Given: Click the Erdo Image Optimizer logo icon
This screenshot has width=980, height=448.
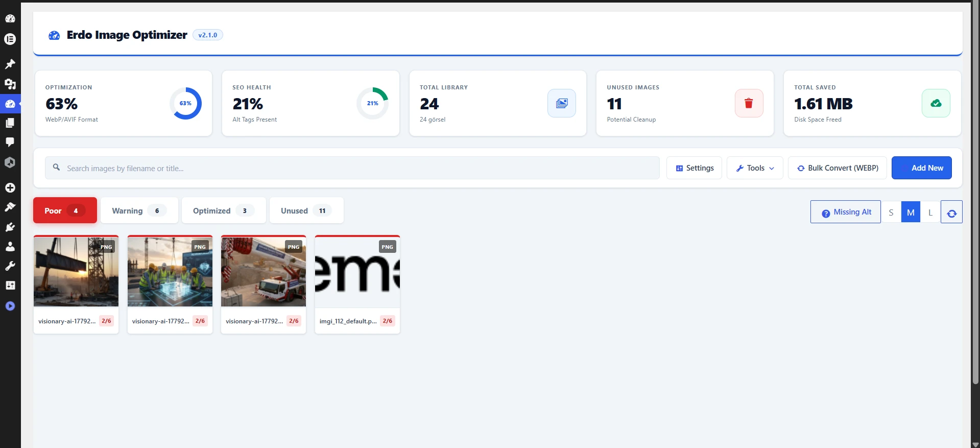Looking at the screenshot, I should tap(54, 35).
